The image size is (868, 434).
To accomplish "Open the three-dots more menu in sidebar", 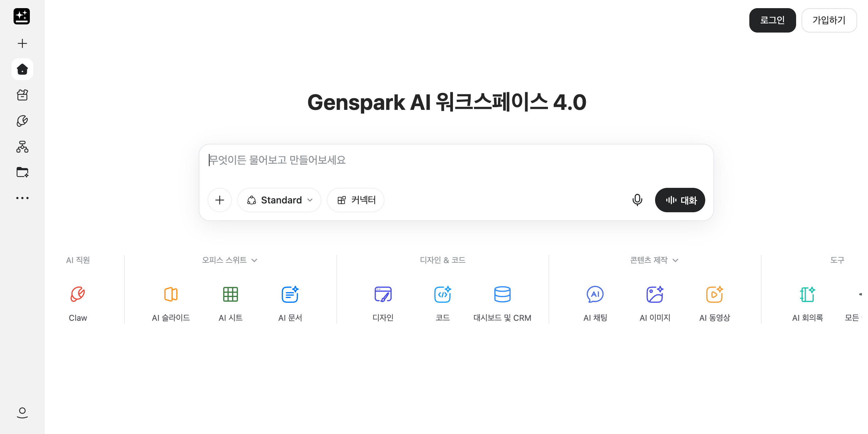I will click(22, 198).
